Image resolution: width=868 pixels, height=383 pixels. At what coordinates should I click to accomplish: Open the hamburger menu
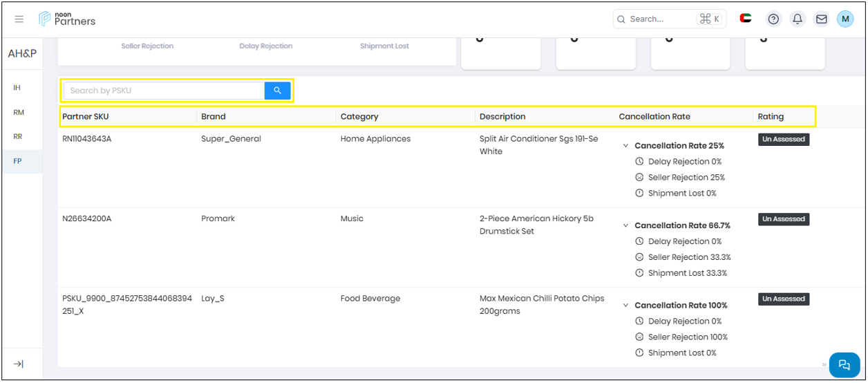pos(19,19)
